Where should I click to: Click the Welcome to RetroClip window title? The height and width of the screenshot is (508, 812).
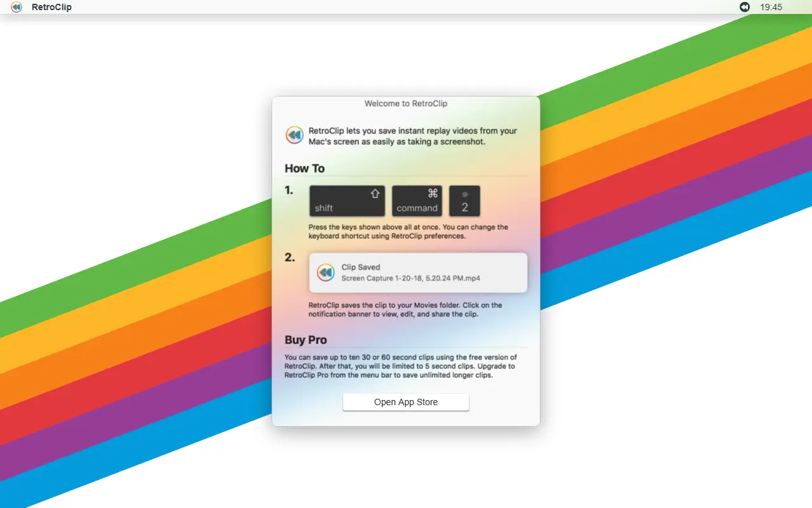[x=406, y=104]
